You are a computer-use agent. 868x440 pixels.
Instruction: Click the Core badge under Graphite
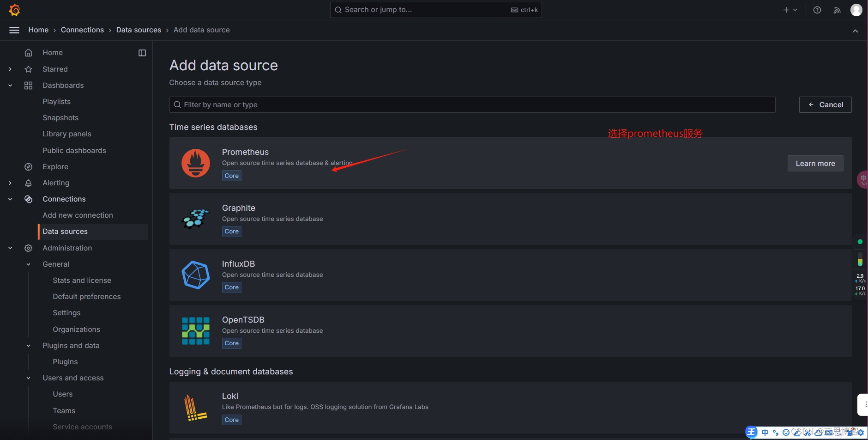point(232,232)
